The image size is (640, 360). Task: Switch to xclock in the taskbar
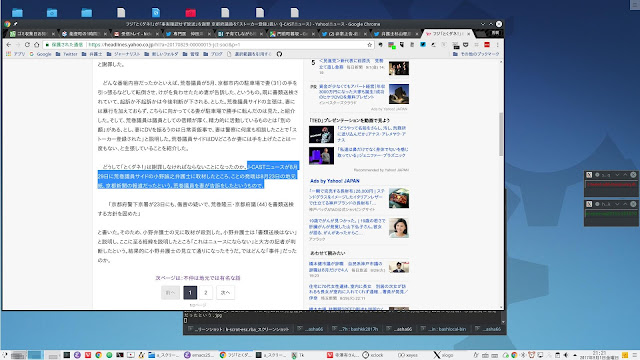(373, 355)
